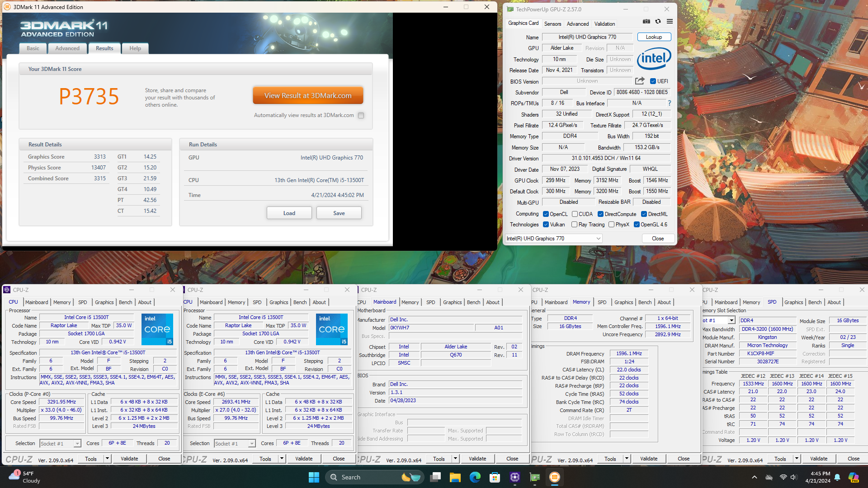Click the first CPU-Z window title icon
This screenshot has height=488, width=868.
[7, 290]
